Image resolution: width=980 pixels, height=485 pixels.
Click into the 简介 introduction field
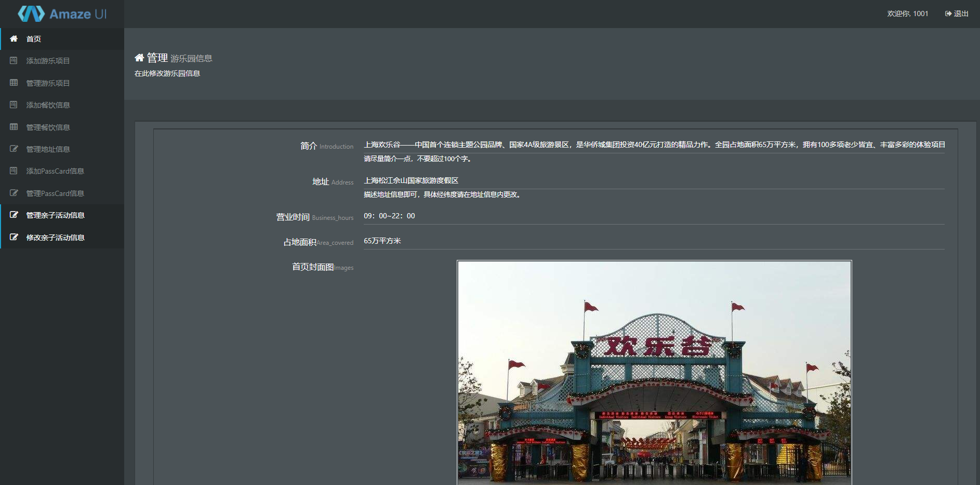[x=654, y=145]
